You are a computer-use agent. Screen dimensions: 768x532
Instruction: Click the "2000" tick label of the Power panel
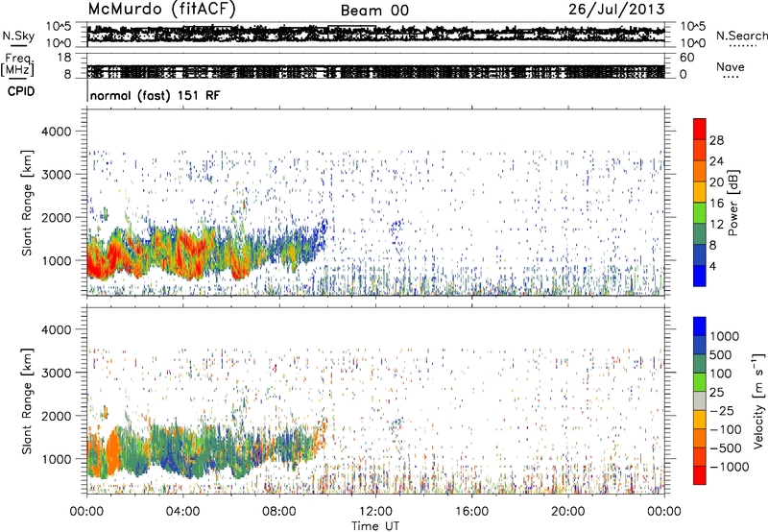(x=57, y=218)
